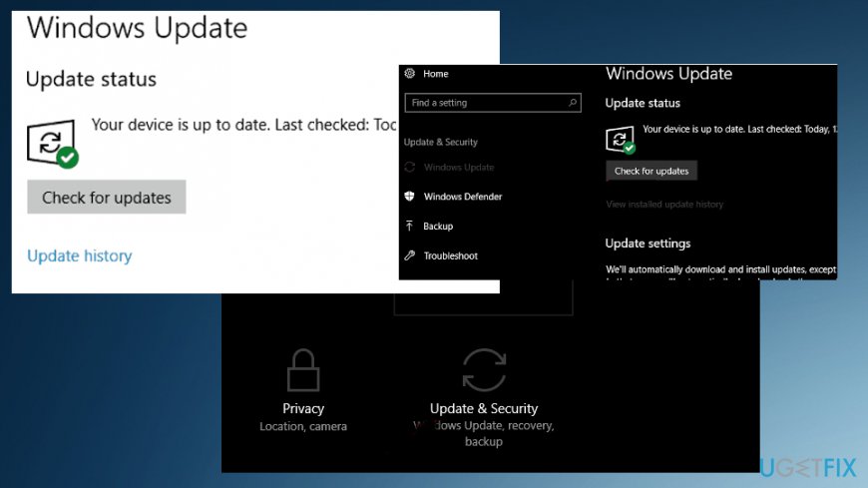Go to Home in the settings sidebar
868x488 pixels.
436,74
